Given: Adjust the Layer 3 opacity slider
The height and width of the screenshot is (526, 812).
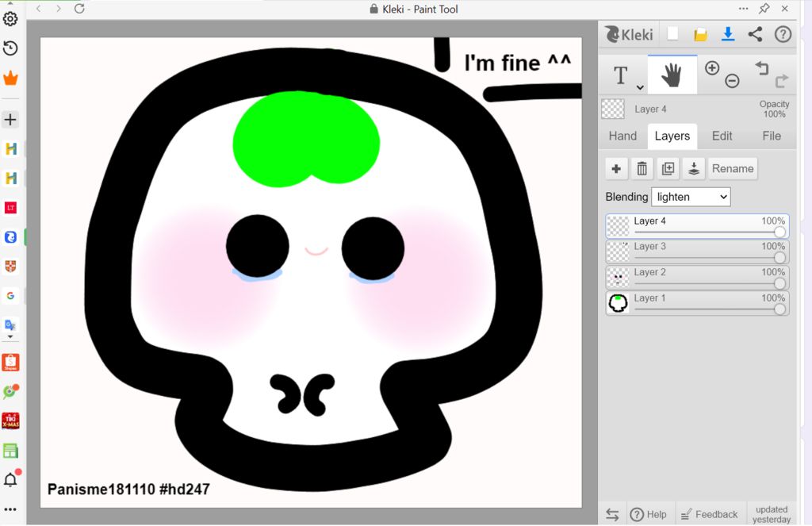Looking at the screenshot, I should pyautogui.click(x=709, y=258).
